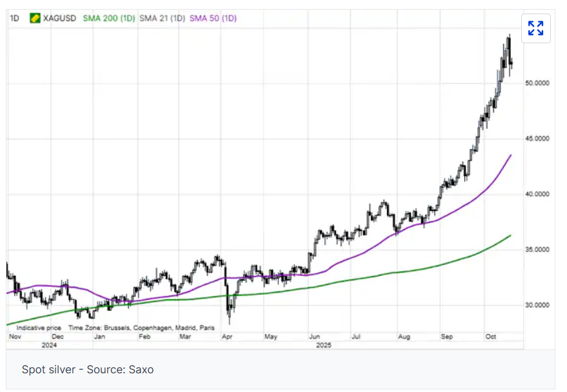
Task: Click the expand to fullscreen icon
Action: tap(535, 28)
